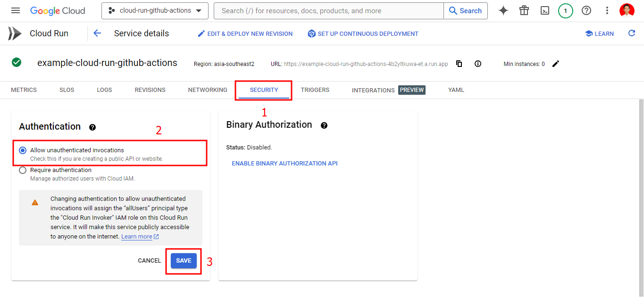Screen dimensions: 644x297
Task: Open cloud-run-github-actions project selector dropdown
Action: tap(155, 10)
